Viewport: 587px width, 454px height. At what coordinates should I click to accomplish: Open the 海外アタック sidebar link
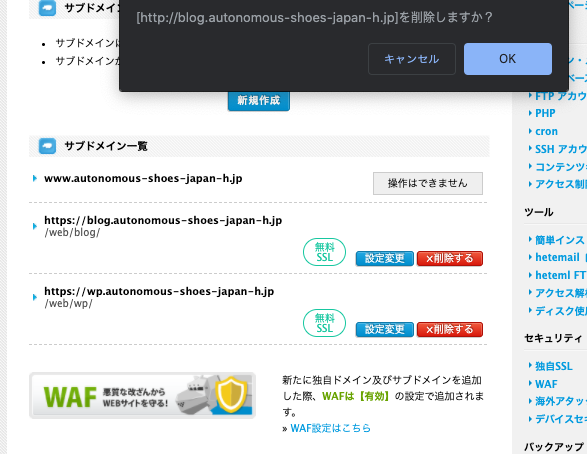pos(561,401)
